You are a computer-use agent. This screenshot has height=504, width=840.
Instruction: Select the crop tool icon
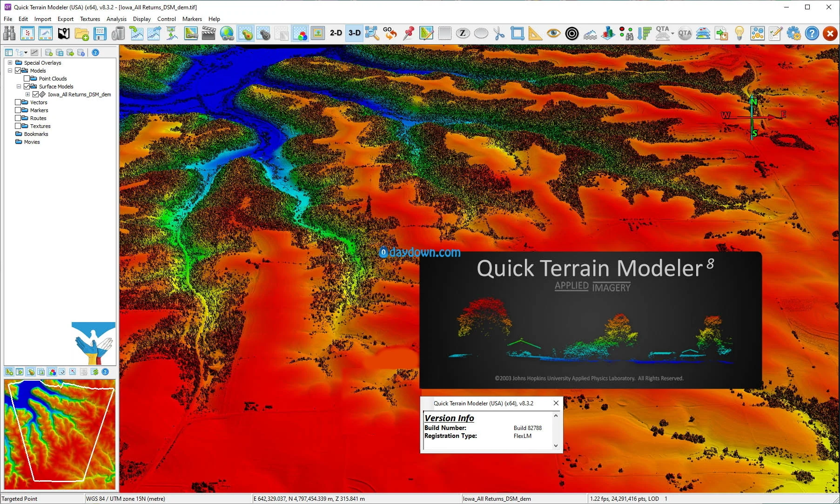pyautogui.click(x=517, y=34)
